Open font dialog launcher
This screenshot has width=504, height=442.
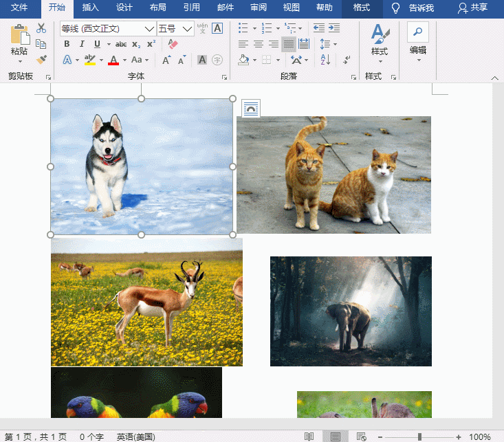coord(224,78)
